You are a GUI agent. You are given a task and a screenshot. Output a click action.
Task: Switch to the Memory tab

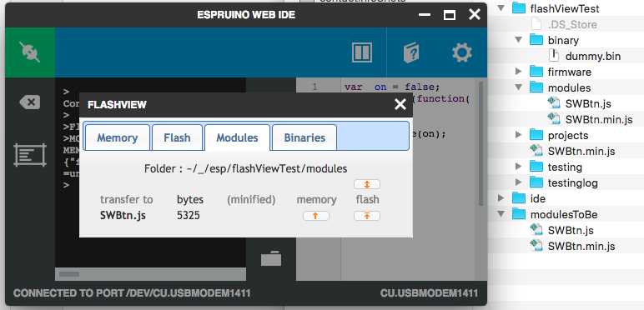(x=117, y=137)
